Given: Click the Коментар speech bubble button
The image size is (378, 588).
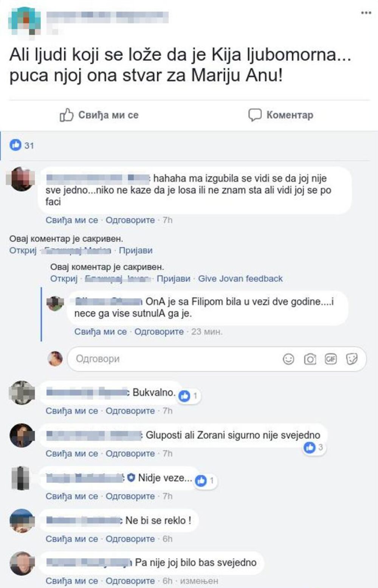Looking at the screenshot, I should 280,115.
